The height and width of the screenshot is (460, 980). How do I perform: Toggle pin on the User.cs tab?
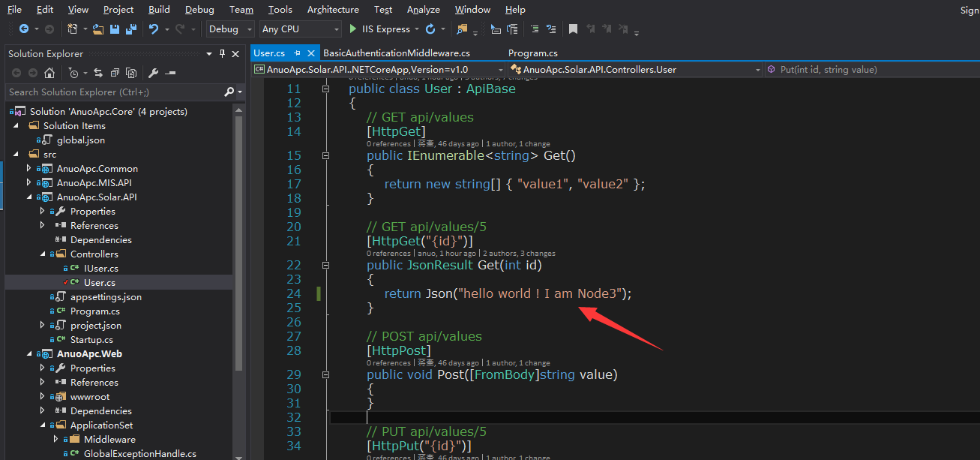(x=297, y=53)
